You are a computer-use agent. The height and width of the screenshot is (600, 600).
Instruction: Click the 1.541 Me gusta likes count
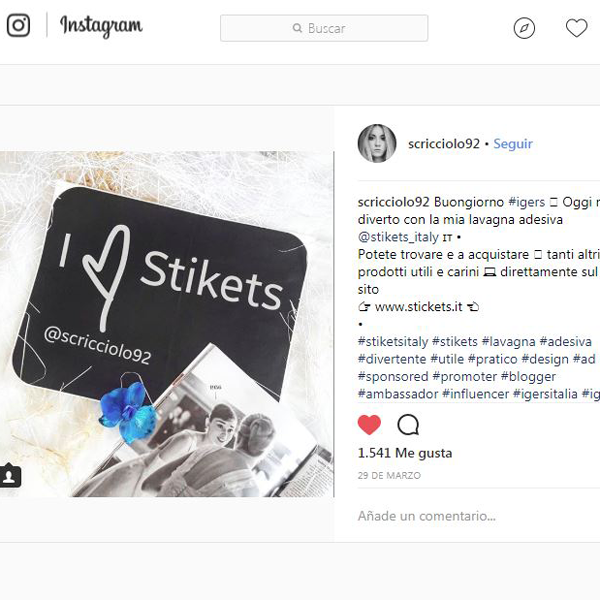tap(404, 453)
